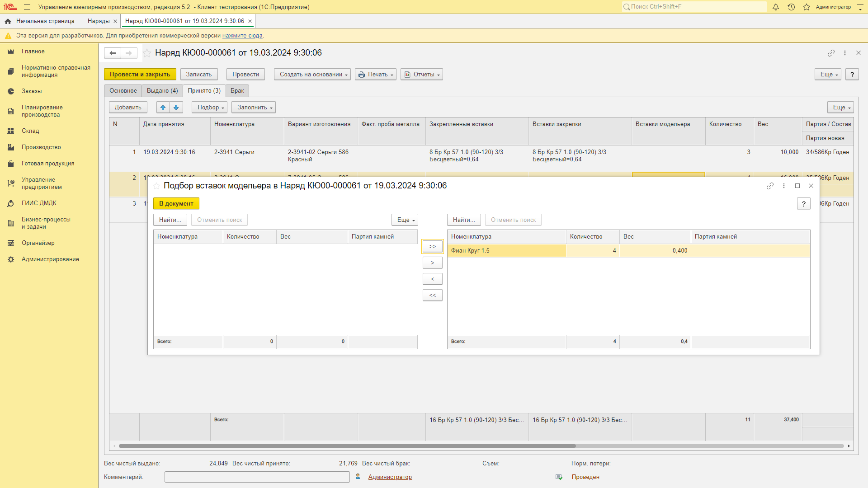Open the notifications bell

coord(776,7)
